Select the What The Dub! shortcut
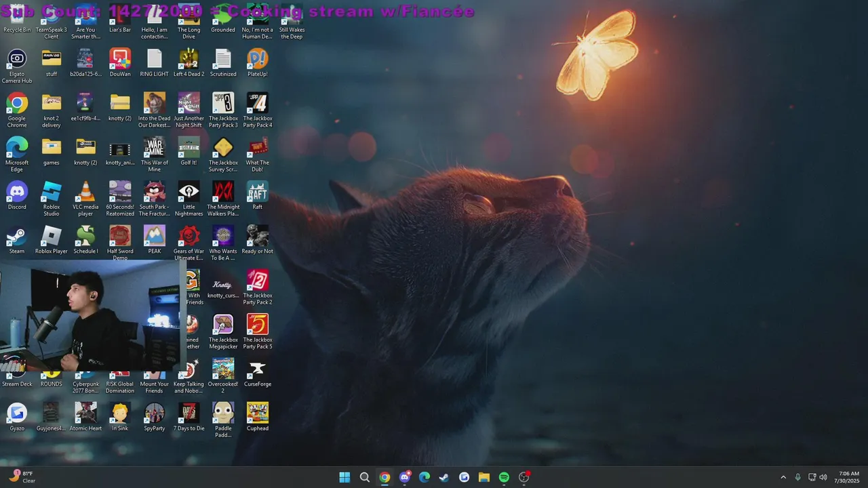The image size is (868, 488). (x=258, y=155)
